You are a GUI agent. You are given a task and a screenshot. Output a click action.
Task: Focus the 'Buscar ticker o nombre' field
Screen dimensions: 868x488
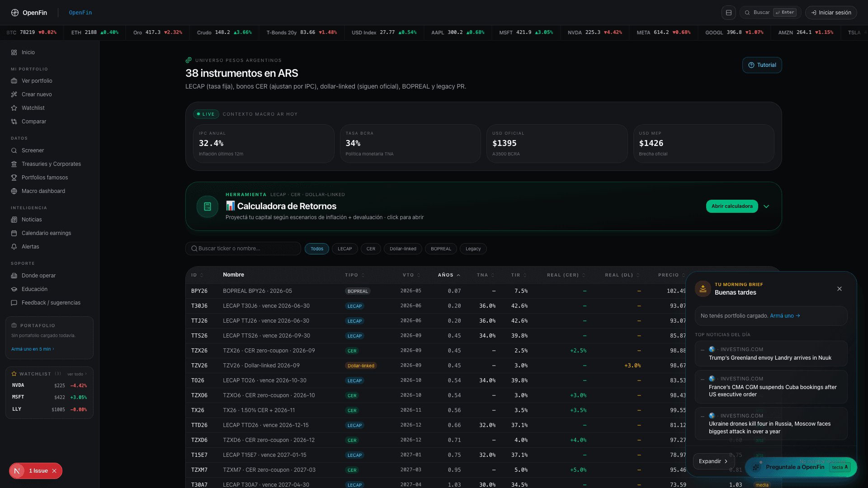(243, 249)
